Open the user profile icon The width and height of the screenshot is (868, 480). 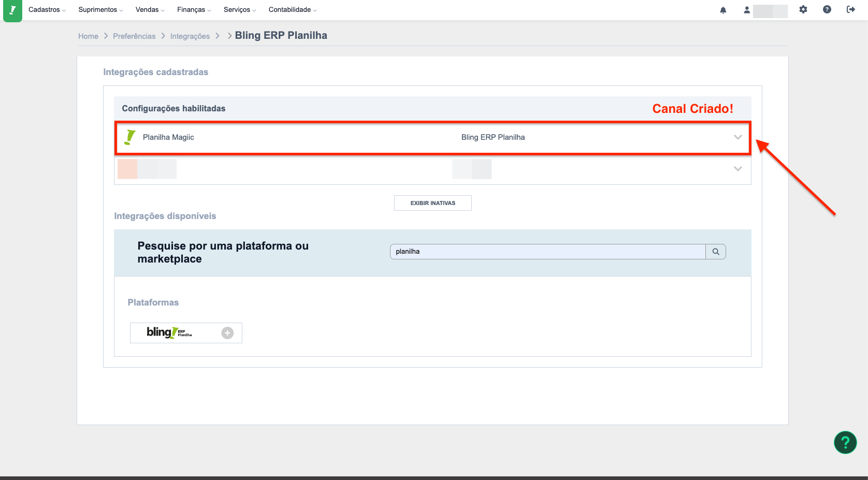(747, 10)
